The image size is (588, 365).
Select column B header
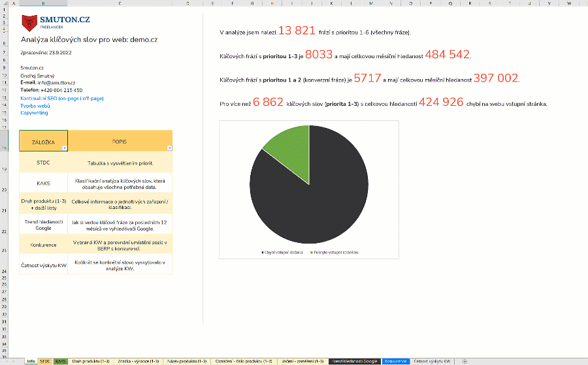pyautogui.click(x=44, y=3)
